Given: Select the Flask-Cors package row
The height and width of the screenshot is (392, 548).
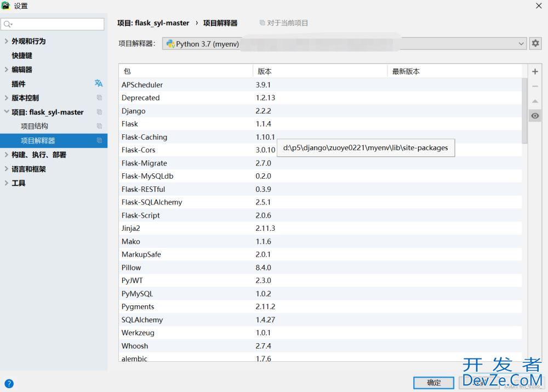Looking at the screenshot, I should 321,150.
